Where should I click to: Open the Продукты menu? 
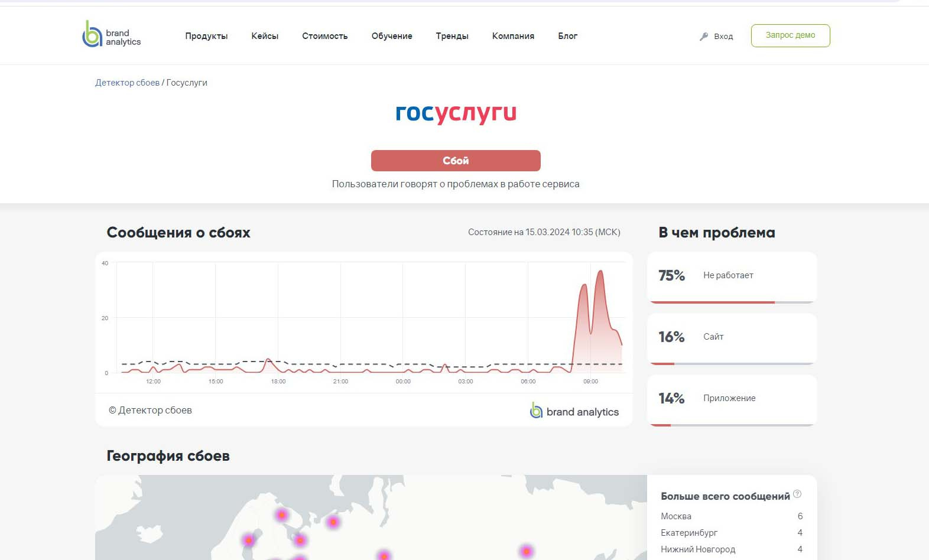click(x=206, y=36)
